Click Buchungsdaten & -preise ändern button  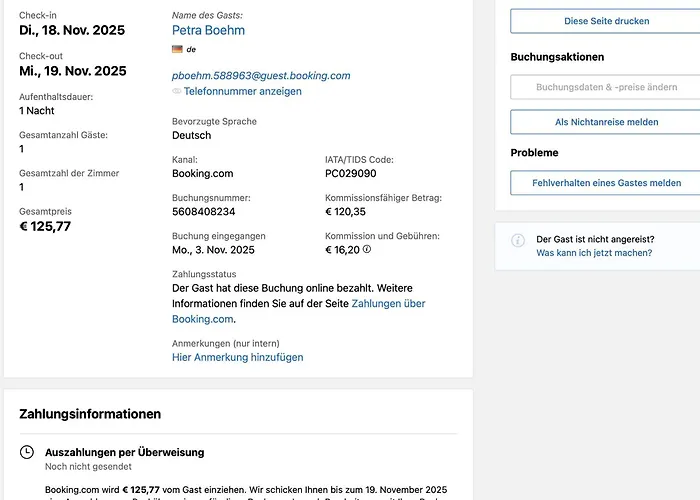606,87
